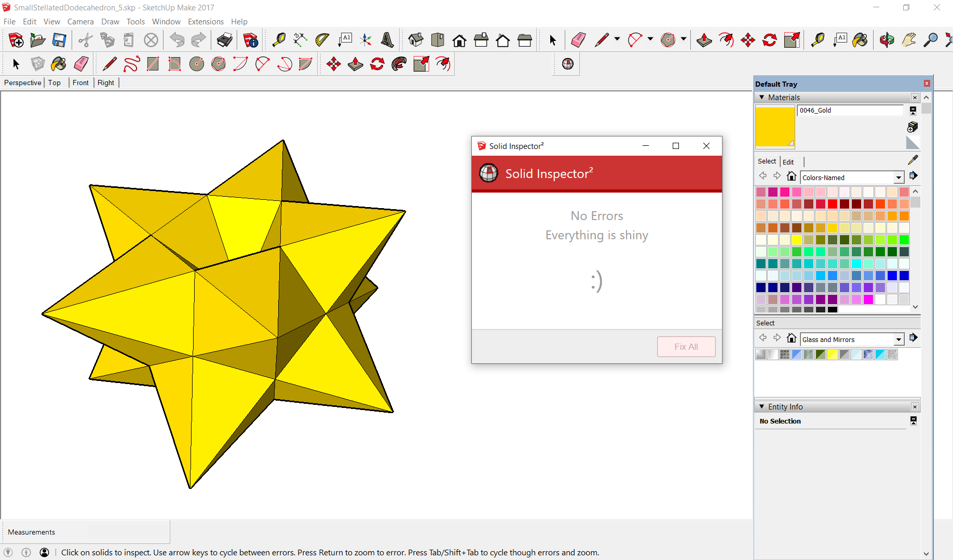Open the Extensions menu
953x560 pixels.
coord(206,22)
